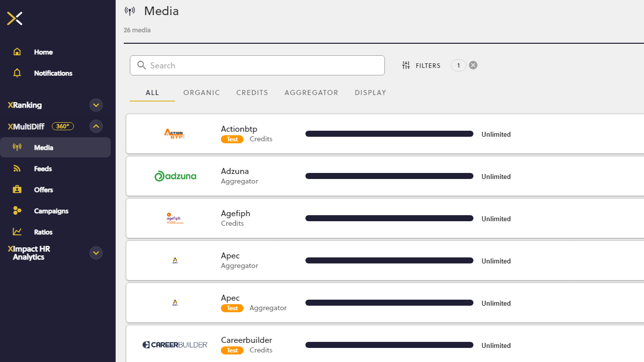Click the Test badge on Careerbuilder
The image size is (644, 362).
click(232, 350)
